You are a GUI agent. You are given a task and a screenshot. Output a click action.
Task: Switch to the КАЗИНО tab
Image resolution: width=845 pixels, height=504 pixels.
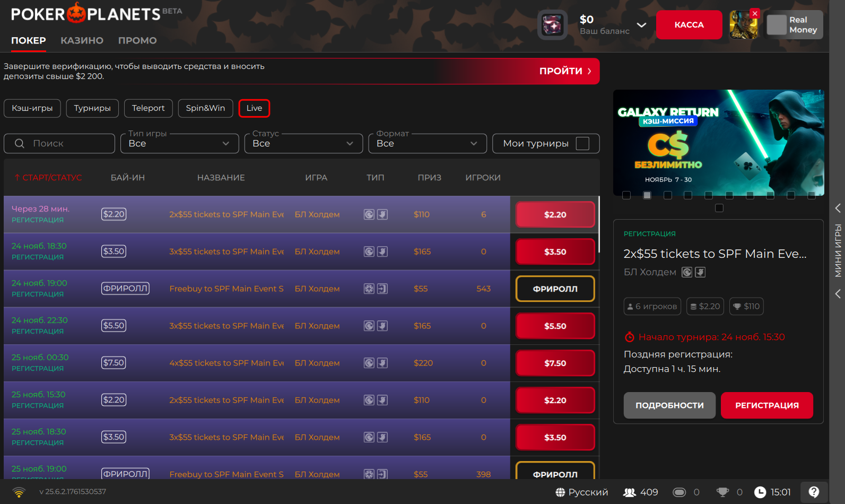pos(82,40)
